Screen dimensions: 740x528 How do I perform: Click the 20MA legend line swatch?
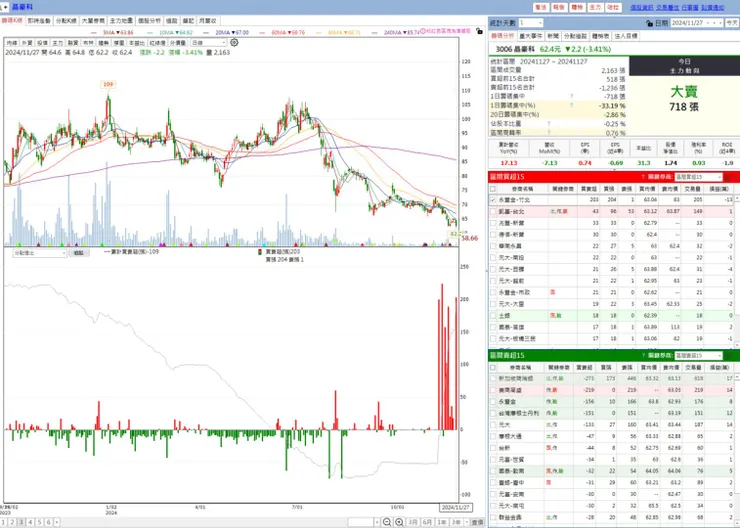[x=206, y=33]
